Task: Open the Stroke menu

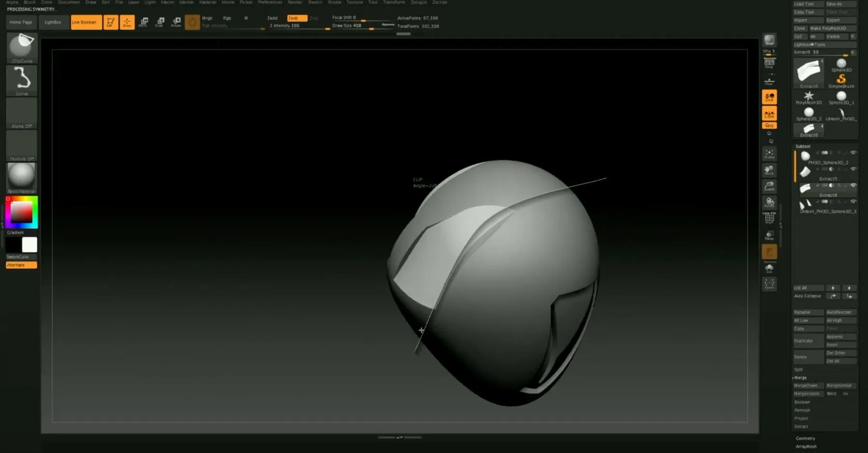Action: (x=334, y=2)
